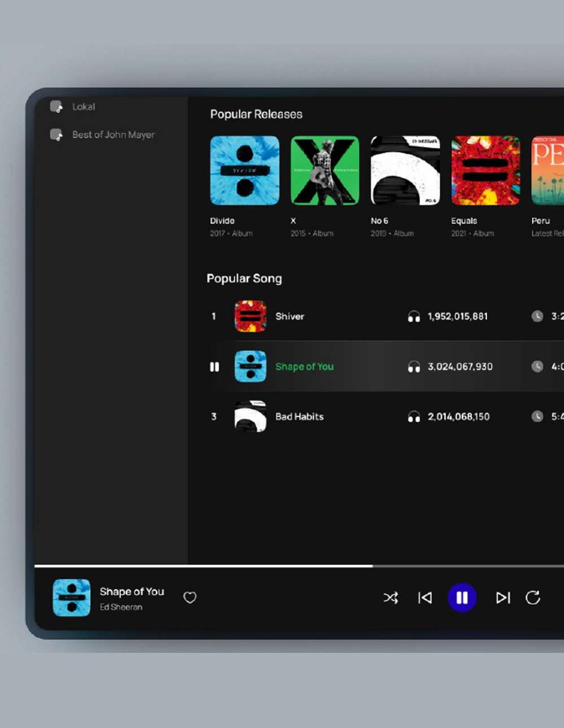564x728 pixels.
Task: Click the clock icon in Bad Habits row
Action: (537, 416)
